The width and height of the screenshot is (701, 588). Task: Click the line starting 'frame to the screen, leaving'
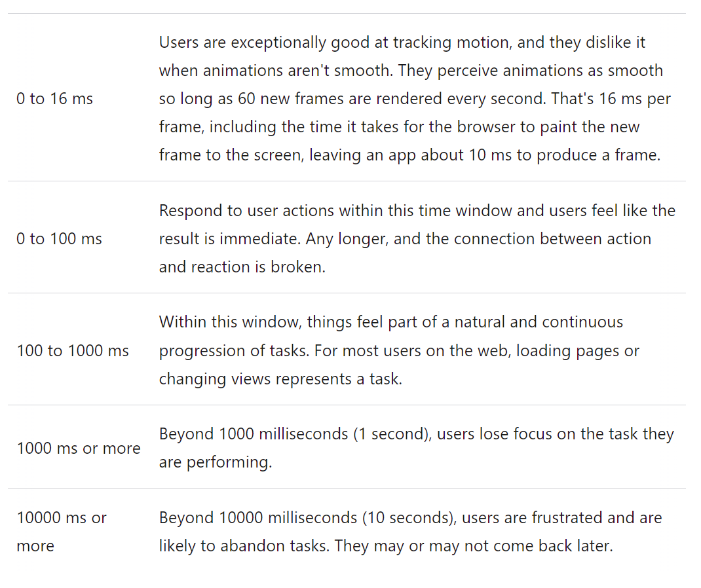[409, 155]
